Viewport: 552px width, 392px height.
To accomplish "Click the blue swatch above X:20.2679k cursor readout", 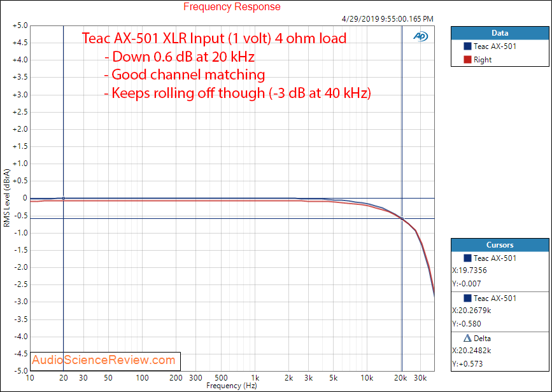I will click(x=467, y=298).
